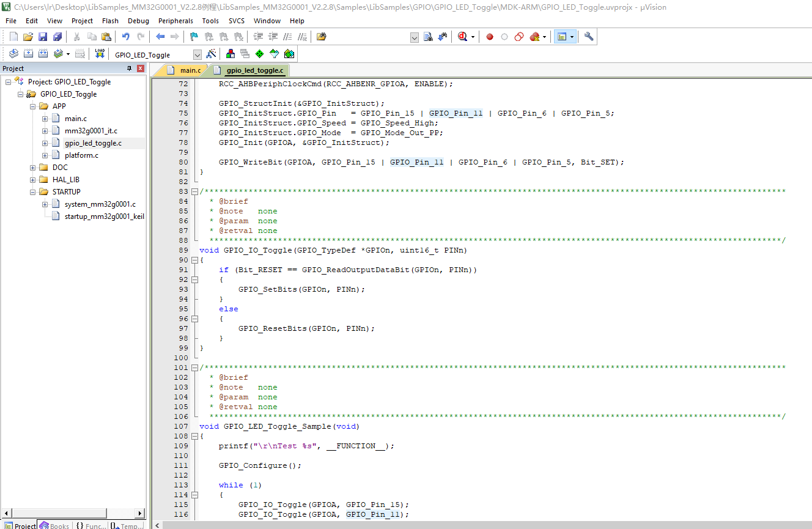
Task: Click the Kill all breakpoints icon
Action: pyautogui.click(x=534, y=37)
